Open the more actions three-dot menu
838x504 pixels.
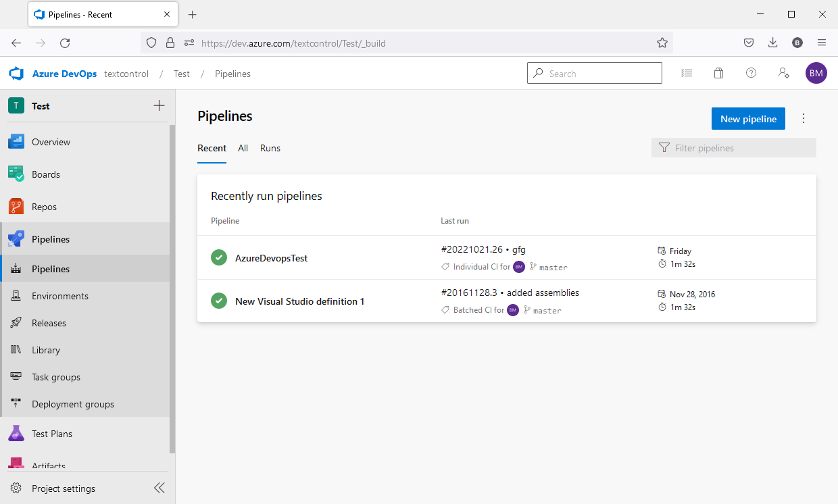point(804,118)
